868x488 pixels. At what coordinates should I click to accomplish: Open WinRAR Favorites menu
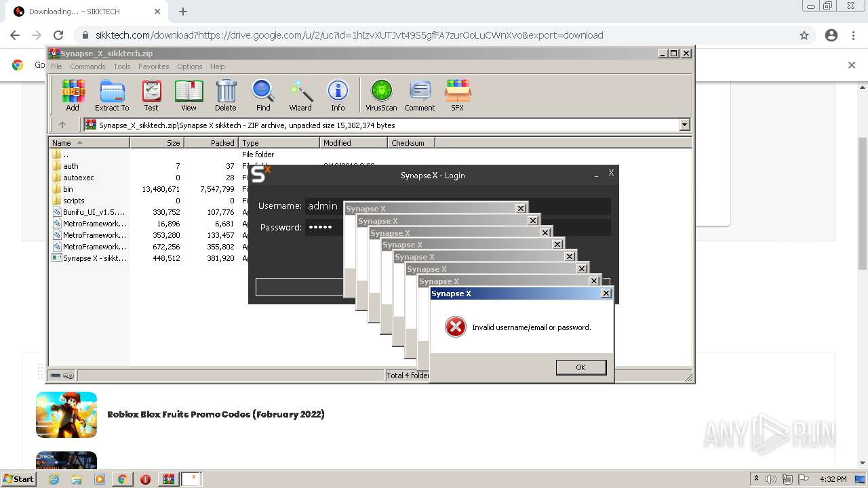pos(154,66)
